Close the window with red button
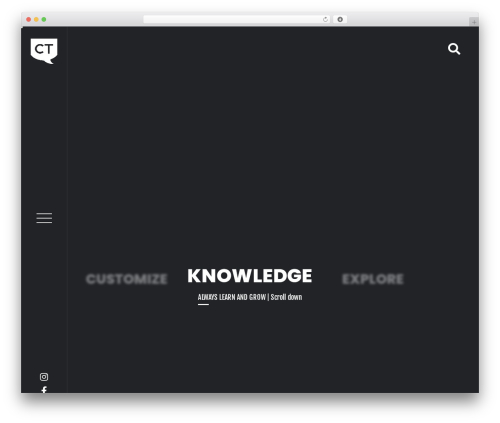 click(x=29, y=19)
